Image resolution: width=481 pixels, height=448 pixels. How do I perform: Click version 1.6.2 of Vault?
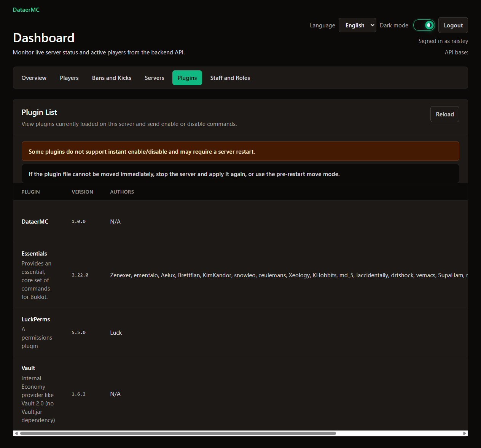click(x=79, y=394)
